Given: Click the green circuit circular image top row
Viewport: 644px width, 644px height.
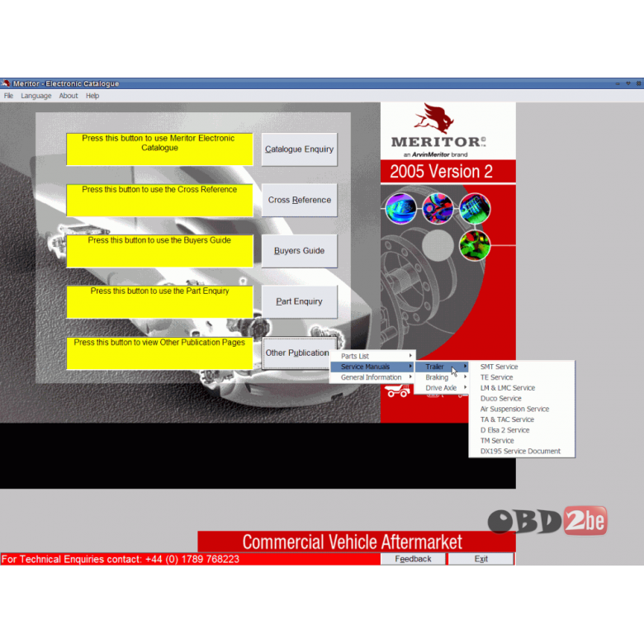Looking at the screenshot, I should (x=475, y=209).
